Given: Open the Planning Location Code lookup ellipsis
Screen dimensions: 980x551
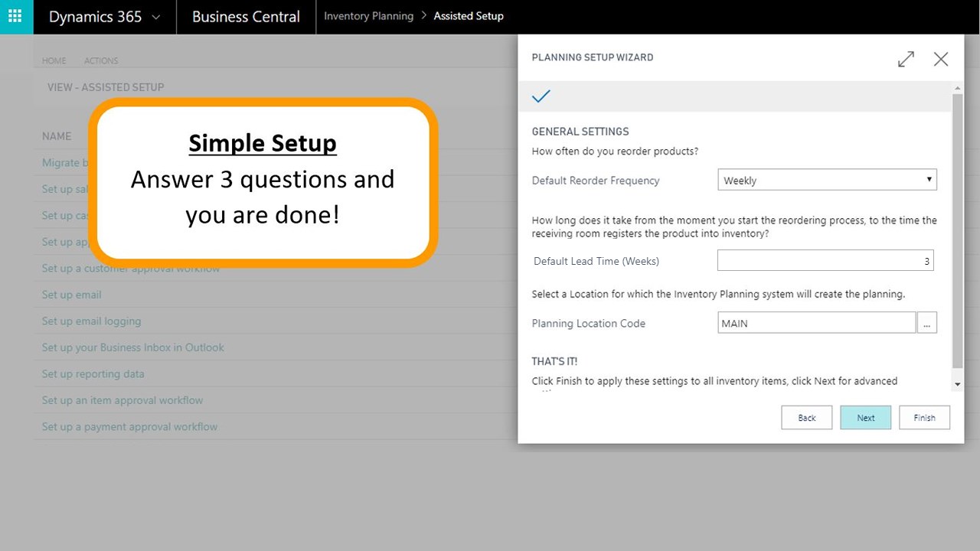Looking at the screenshot, I should pos(926,324).
